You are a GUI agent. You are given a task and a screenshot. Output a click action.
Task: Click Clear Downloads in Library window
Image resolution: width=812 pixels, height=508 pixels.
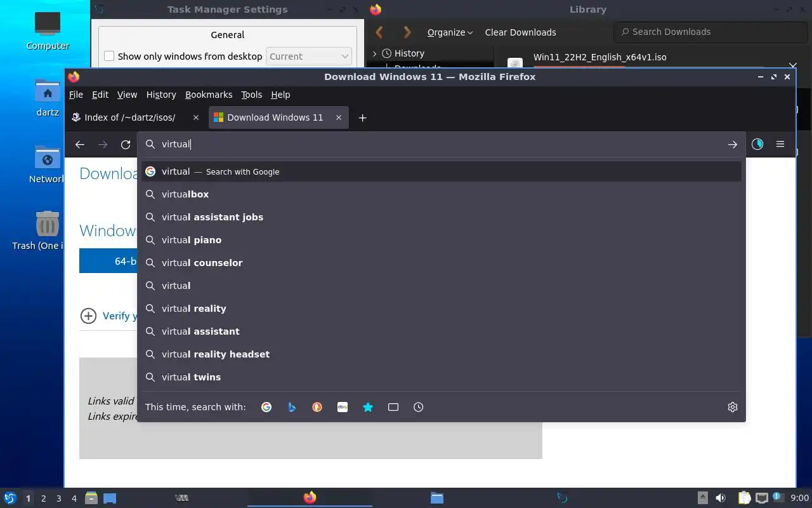520,32
